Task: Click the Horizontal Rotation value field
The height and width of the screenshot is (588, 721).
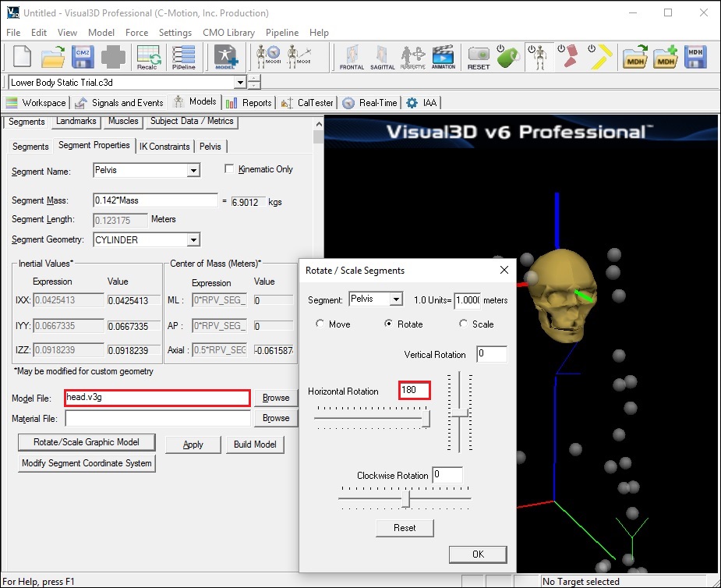Action: tap(415, 390)
